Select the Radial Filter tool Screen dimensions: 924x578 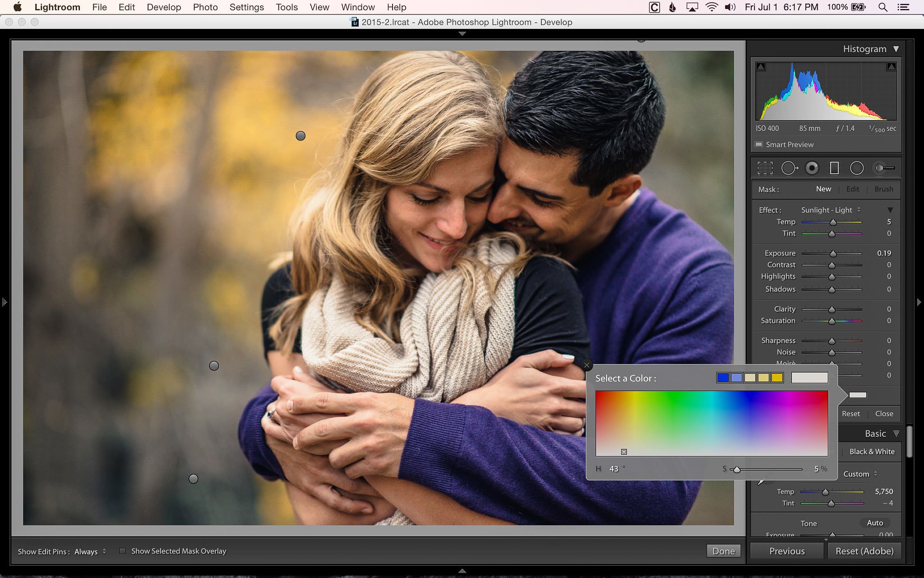tap(857, 168)
